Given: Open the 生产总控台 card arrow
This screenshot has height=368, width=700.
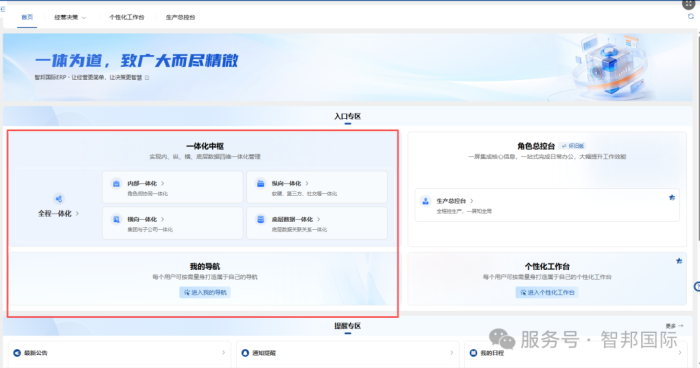Looking at the screenshot, I should point(471,201).
